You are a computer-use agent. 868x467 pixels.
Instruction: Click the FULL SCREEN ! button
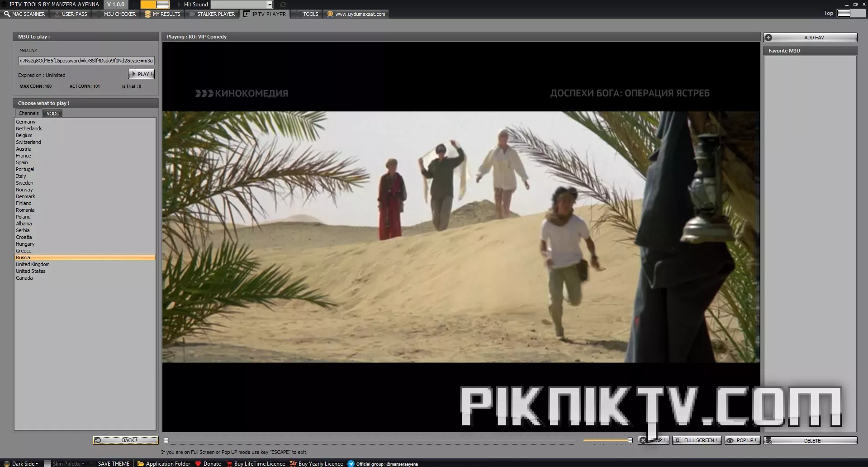697,440
